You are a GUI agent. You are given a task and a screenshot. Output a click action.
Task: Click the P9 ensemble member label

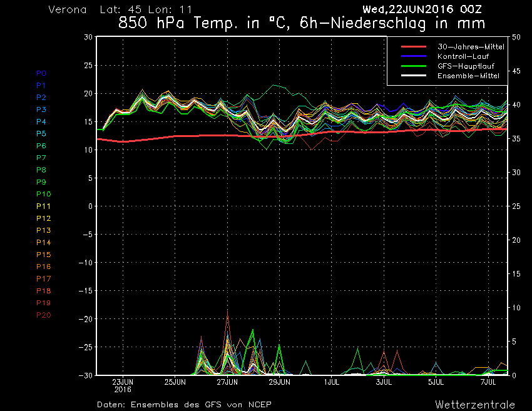(41, 182)
